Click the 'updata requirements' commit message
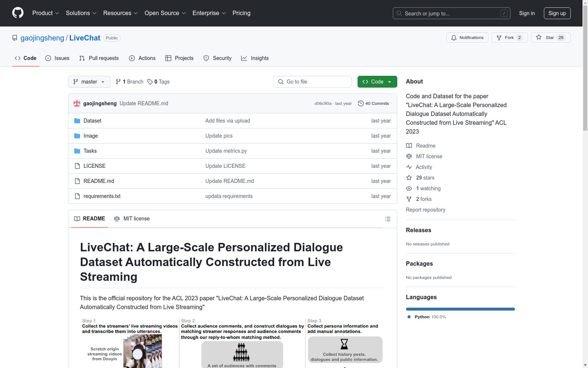The height and width of the screenshot is (368, 588). [x=229, y=196]
